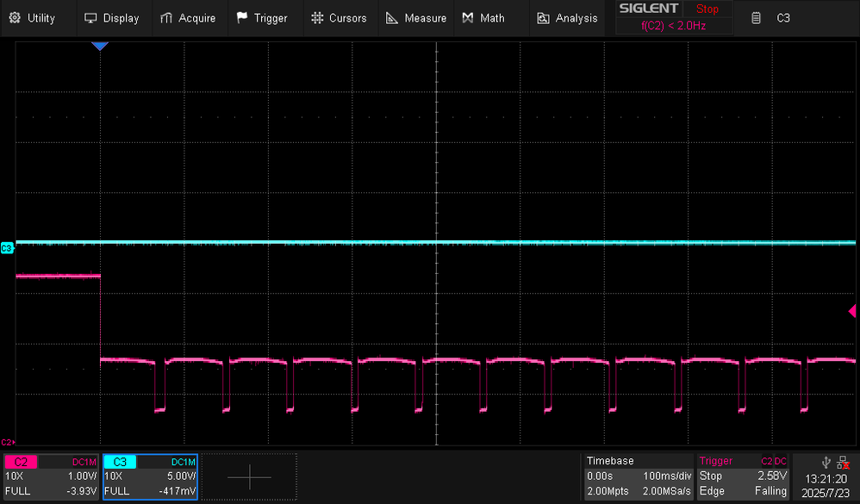This screenshot has height=504, width=860.
Task: Click the Math M icon
Action: [x=467, y=18]
